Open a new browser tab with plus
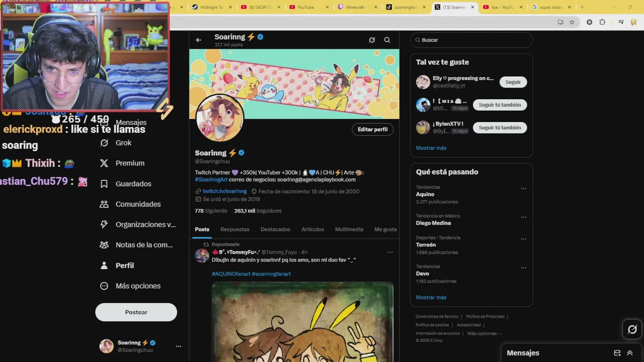The image size is (644, 362). click(x=582, y=7)
